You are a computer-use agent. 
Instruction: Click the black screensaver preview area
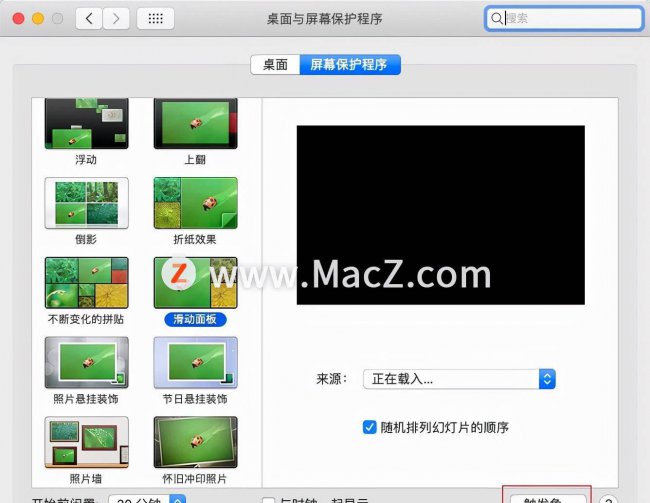tap(441, 215)
